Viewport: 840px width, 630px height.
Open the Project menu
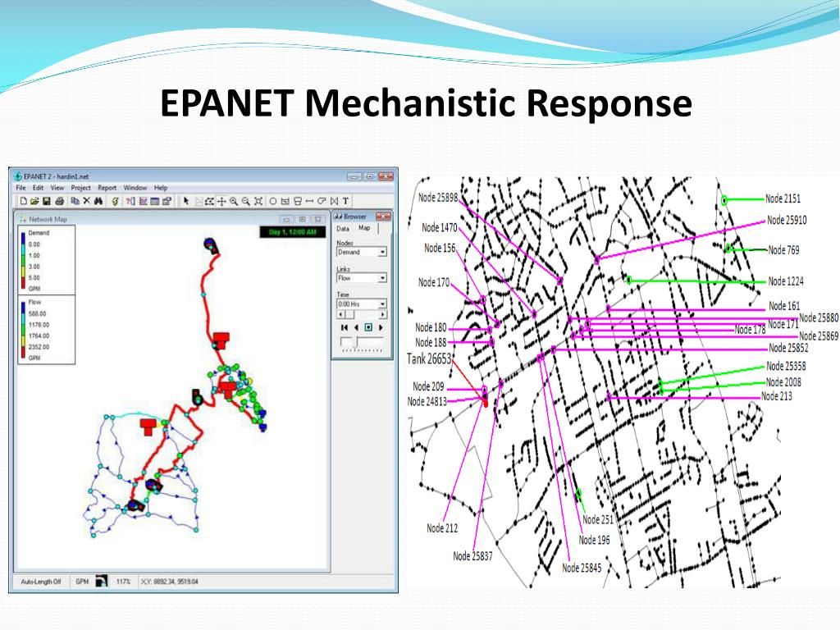click(81, 188)
